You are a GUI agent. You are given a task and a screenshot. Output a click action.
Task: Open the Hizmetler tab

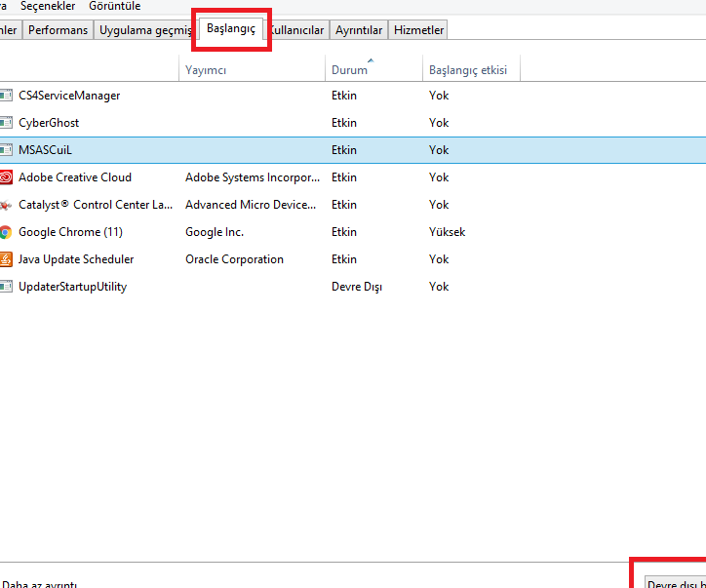point(418,30)
